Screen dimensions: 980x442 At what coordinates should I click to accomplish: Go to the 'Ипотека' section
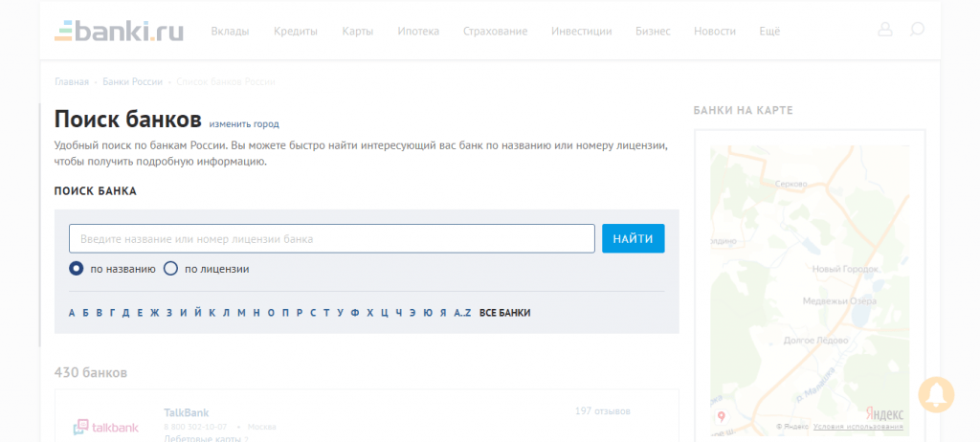click(418, 32)
